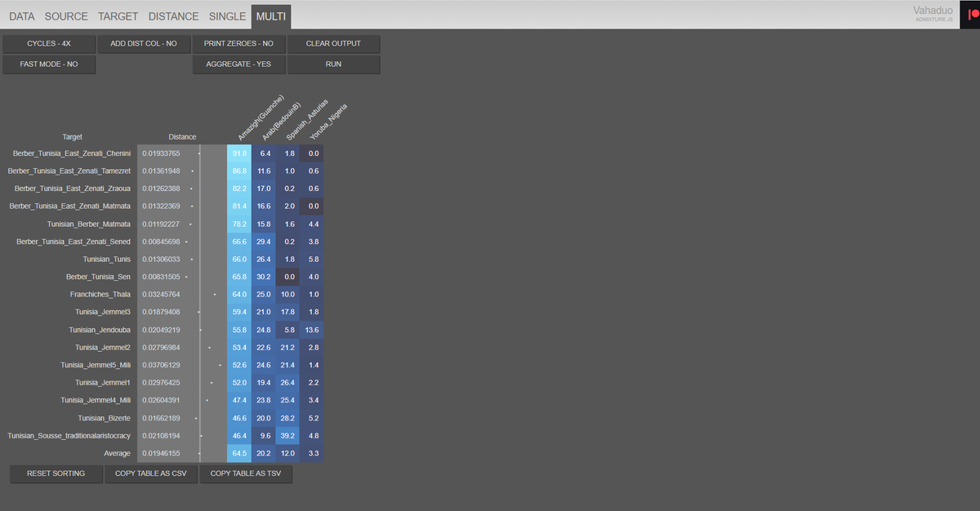Image resolution: width=980 pixels, height=511 pixels.
Task: Select row Berber_Tunisia_East_Zenati_Tamezret
Action: [x=69, y=171]
